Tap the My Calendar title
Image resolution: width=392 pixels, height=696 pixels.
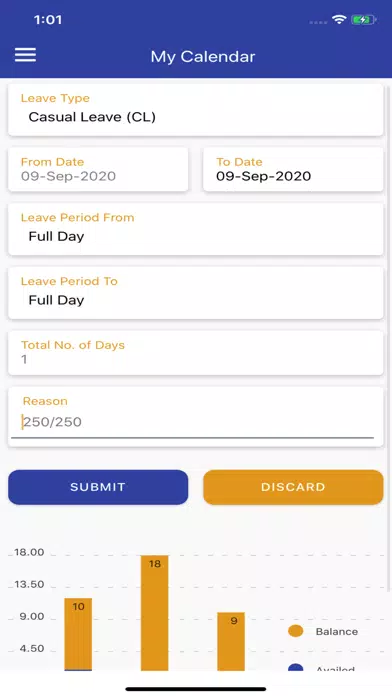point(203,57)
